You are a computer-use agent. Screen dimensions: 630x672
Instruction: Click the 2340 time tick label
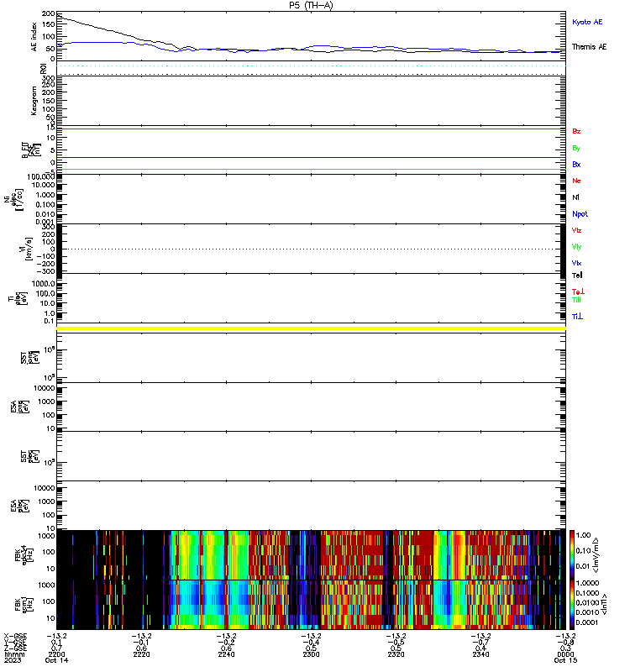tap(480, 654)
